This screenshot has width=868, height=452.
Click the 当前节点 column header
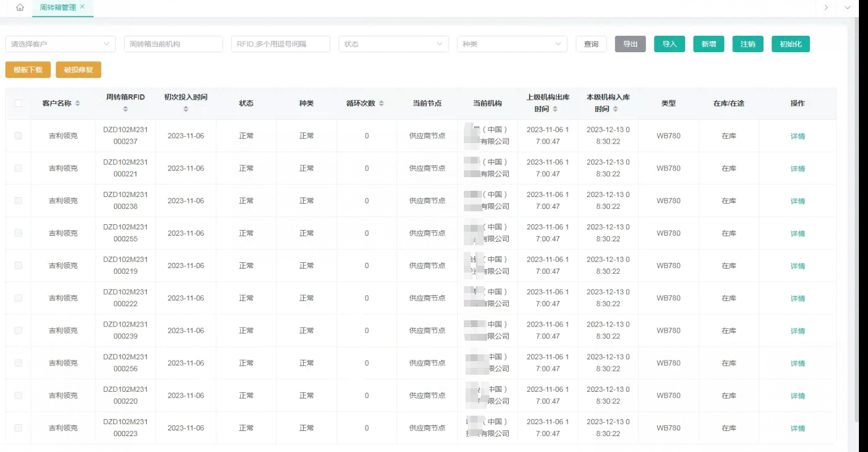pyautogui.click(x=427, y=103)
